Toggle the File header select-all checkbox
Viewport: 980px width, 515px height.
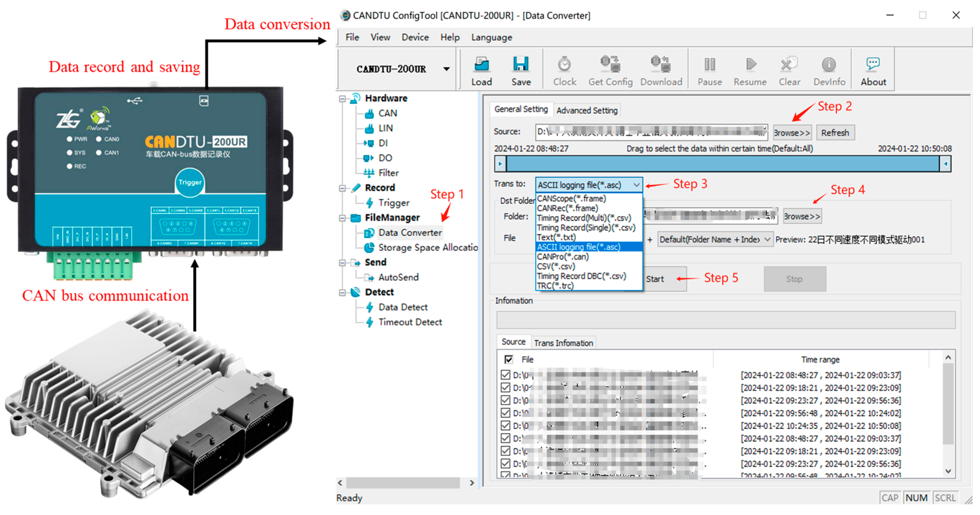pyautogui.click(x=508, y=359)
